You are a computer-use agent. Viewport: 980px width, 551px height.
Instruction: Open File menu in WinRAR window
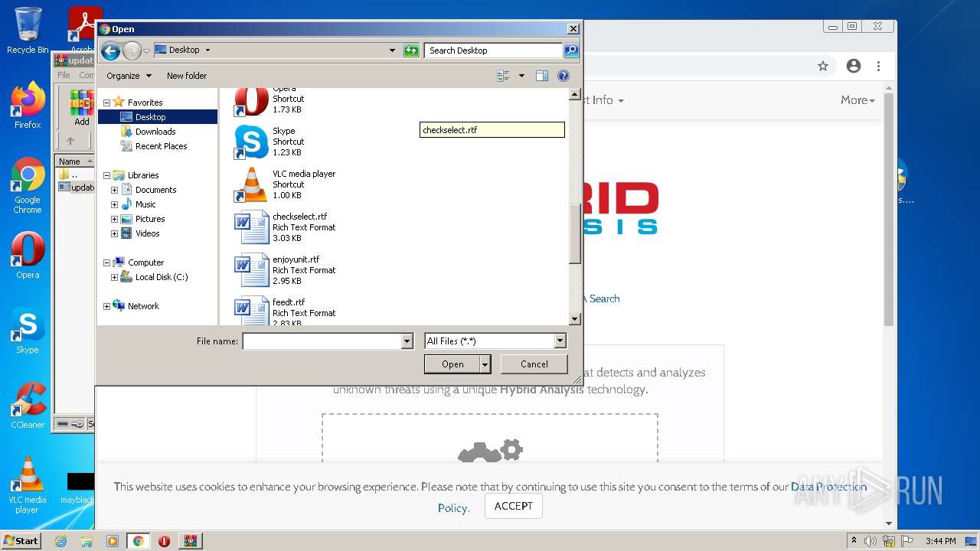(64, 75)
